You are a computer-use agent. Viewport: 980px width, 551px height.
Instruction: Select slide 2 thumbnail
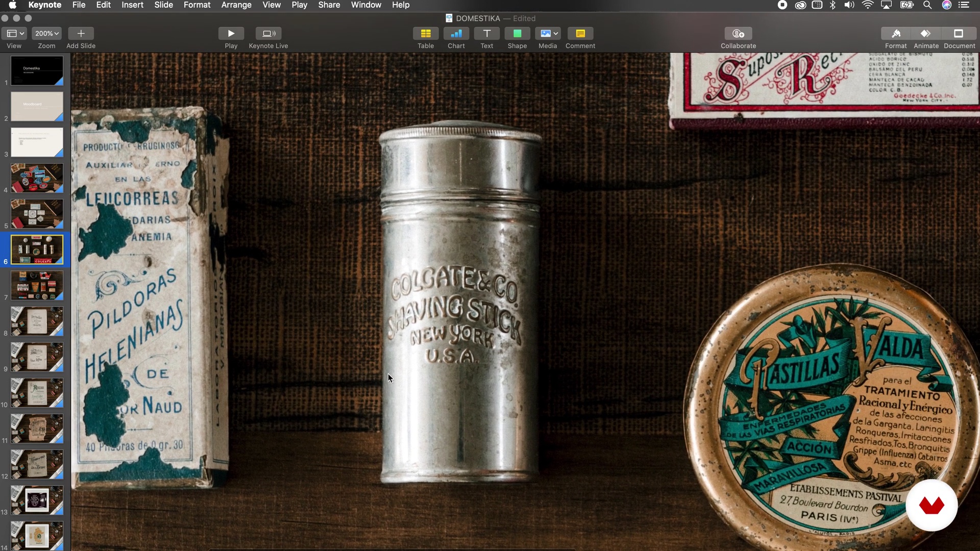click(37, 106)
